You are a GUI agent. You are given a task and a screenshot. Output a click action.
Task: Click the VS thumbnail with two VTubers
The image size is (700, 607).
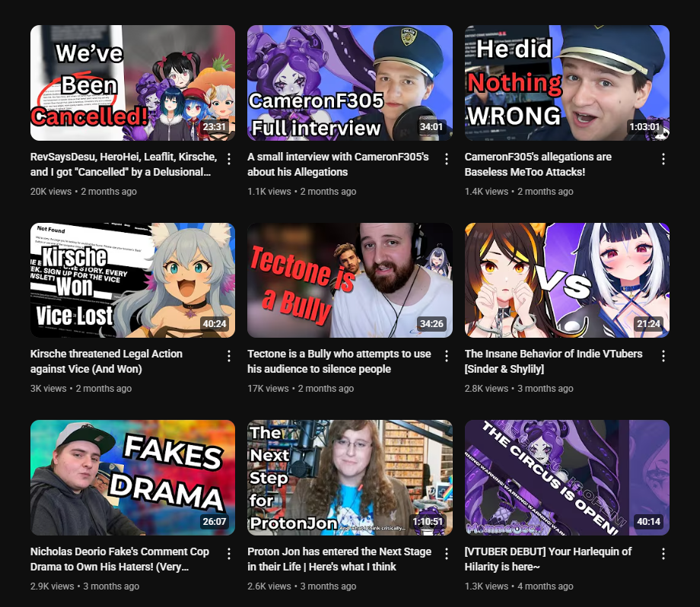tap(567, 280)
